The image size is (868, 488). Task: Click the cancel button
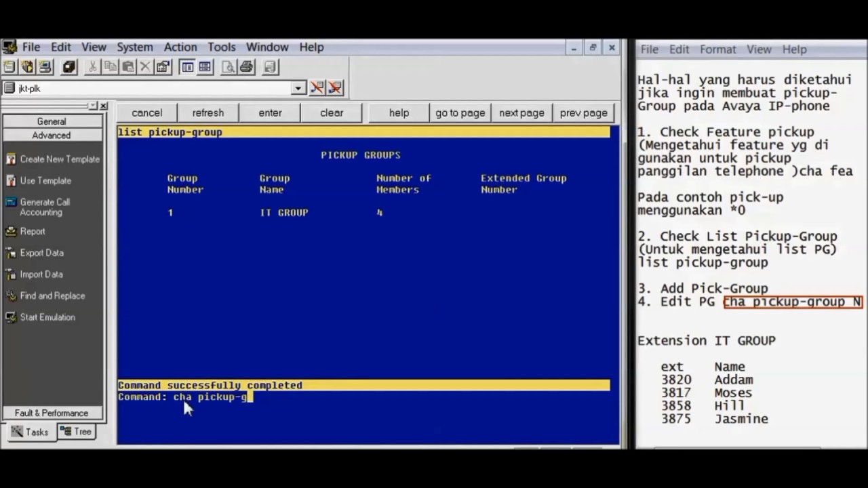coord(146,113)
